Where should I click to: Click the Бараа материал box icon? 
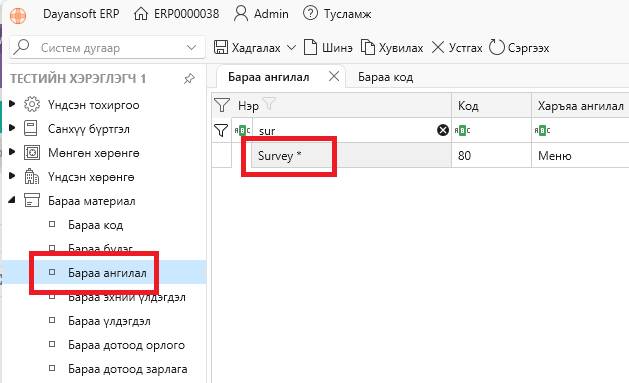32,200
